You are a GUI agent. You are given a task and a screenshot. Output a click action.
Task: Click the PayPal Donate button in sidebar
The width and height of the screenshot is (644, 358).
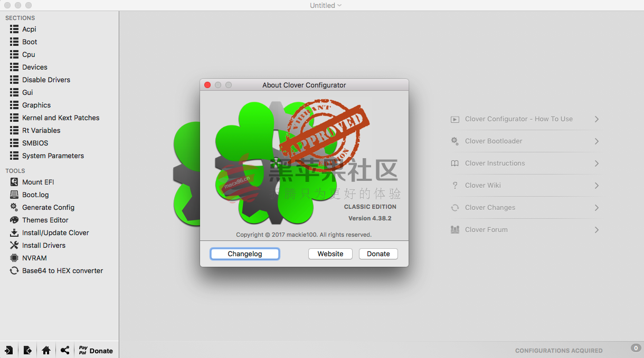[96, 351]
